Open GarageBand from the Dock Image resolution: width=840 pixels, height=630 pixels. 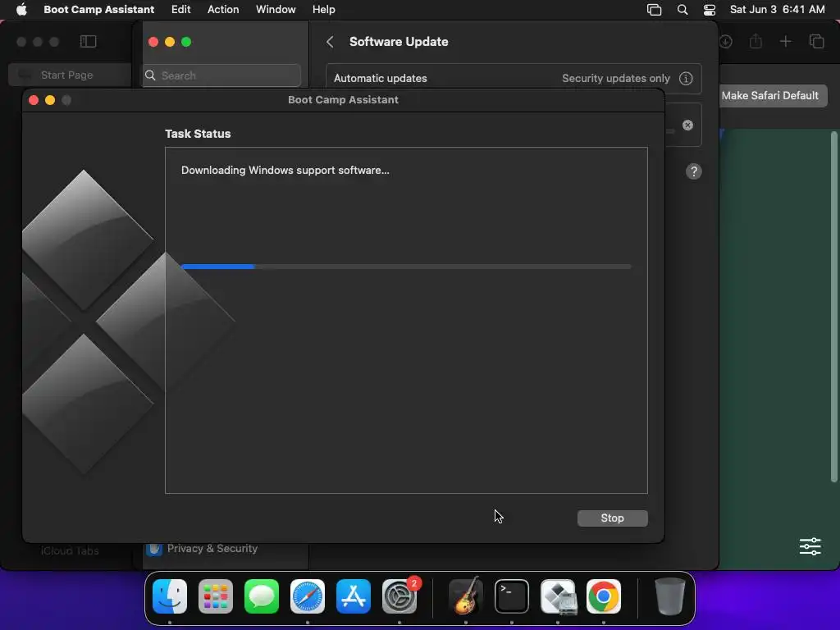[x=466, y=596]
